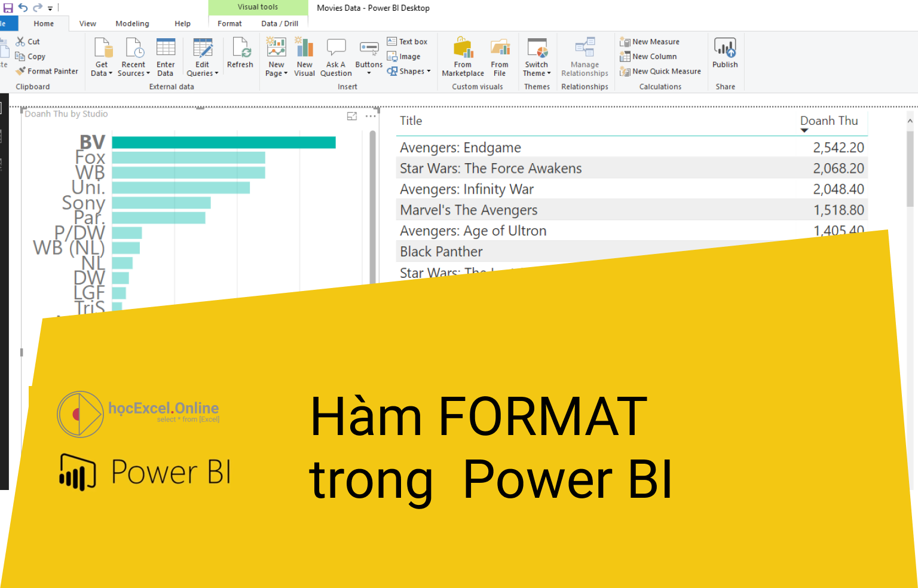Click the table's vertical scrollbar
Image resolution: width=918 pixels, height=588 pixels.
tap(910, 169)
